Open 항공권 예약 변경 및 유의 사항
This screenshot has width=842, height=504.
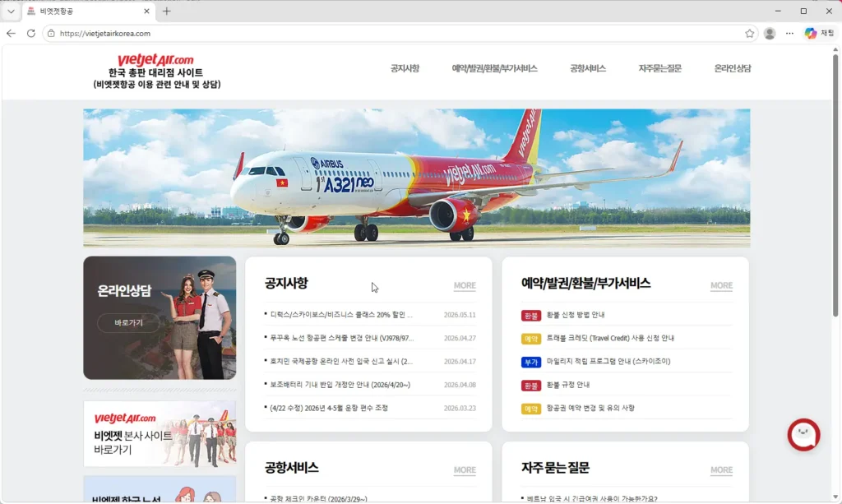(x=590, y=408)
